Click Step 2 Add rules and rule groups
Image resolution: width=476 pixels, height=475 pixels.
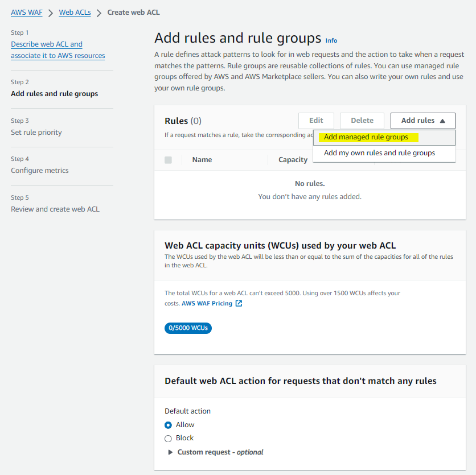coord(54,94)
